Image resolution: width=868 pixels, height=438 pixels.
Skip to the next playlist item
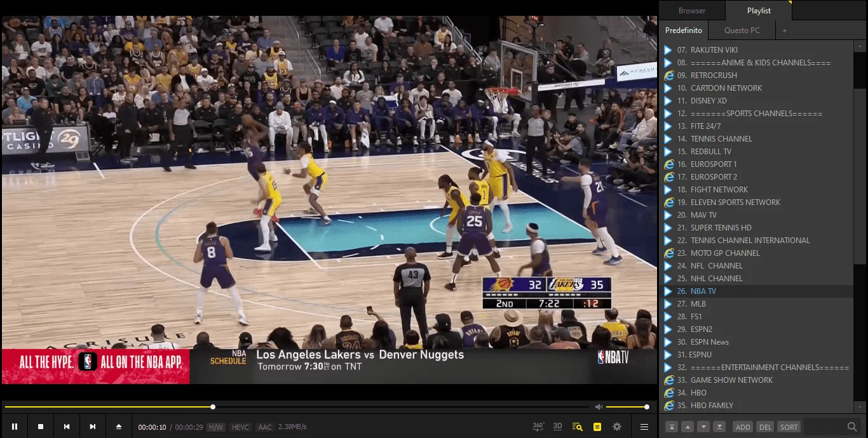(93, 427)
